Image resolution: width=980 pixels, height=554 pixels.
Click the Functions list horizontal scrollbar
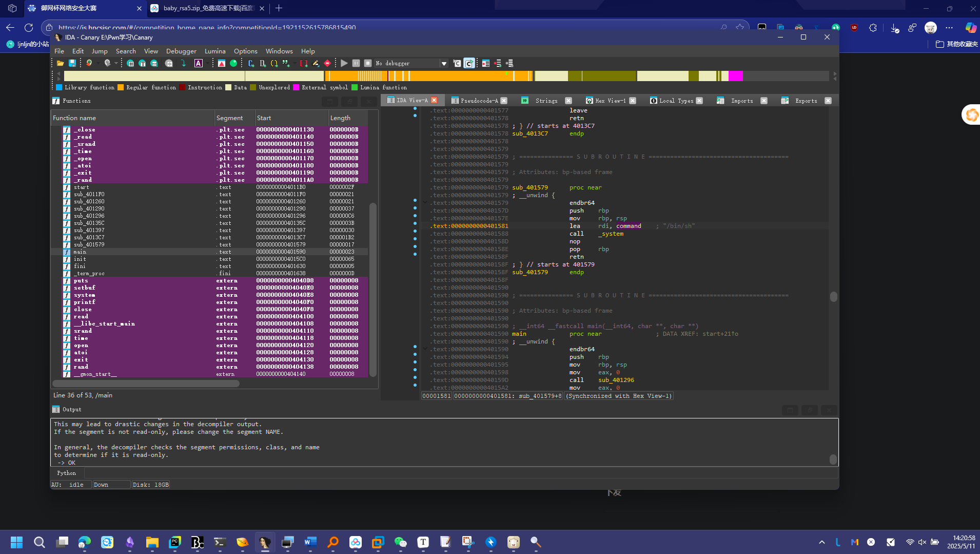(146, 383)
